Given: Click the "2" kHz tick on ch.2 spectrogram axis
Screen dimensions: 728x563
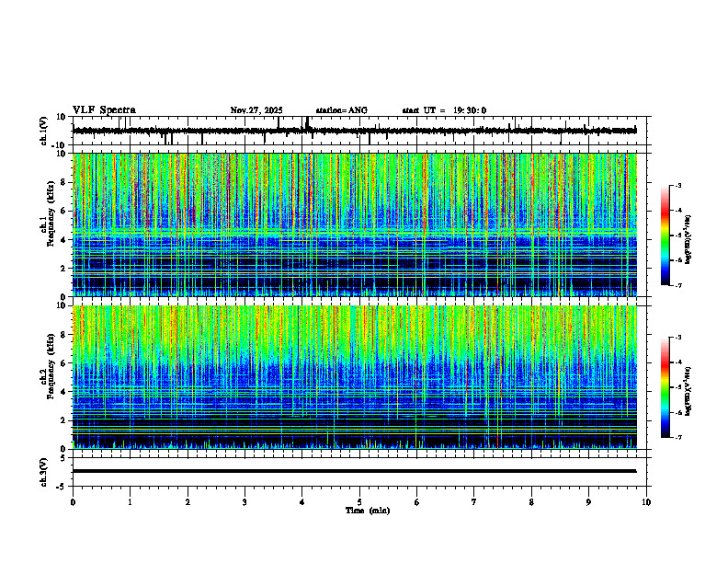Looking at the screenshot, I should coord(64,420).
